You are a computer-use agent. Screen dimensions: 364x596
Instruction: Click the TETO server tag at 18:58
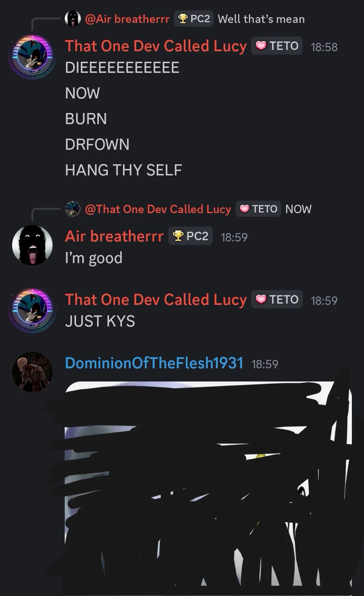click(277, 46)
